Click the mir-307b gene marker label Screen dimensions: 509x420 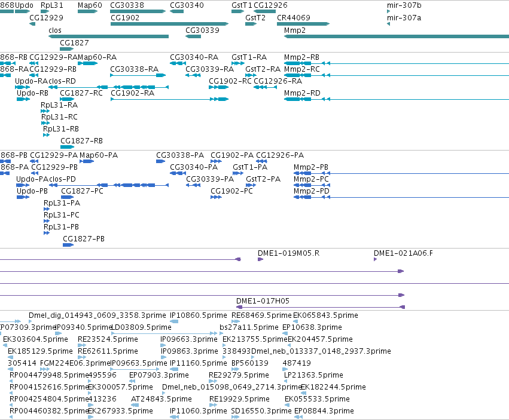pos(404,5)
